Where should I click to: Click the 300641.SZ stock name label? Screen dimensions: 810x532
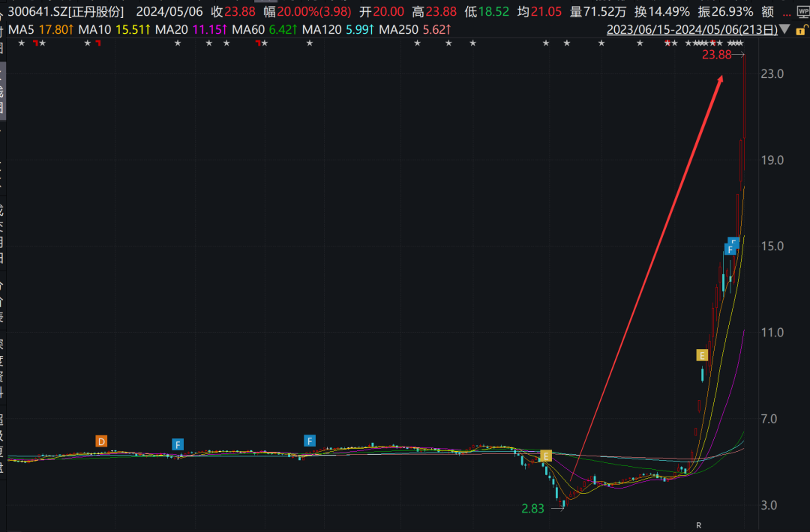click(x=66, y=11)
